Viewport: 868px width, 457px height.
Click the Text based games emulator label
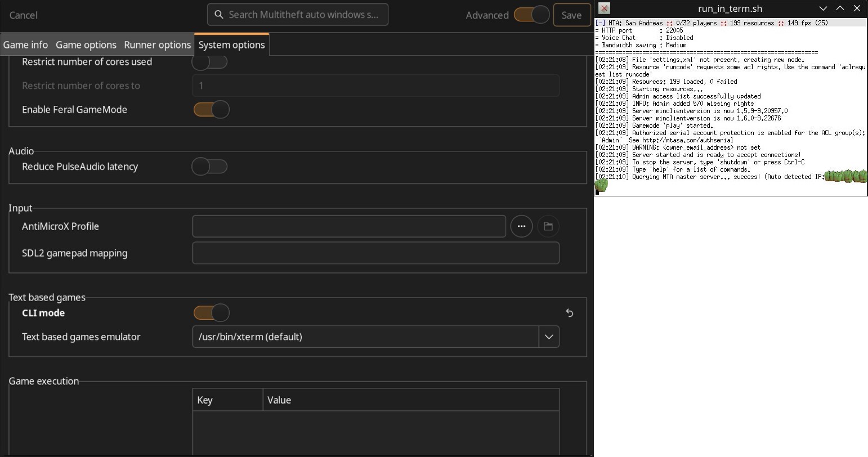pyautogui.click(x=81, y=337)
